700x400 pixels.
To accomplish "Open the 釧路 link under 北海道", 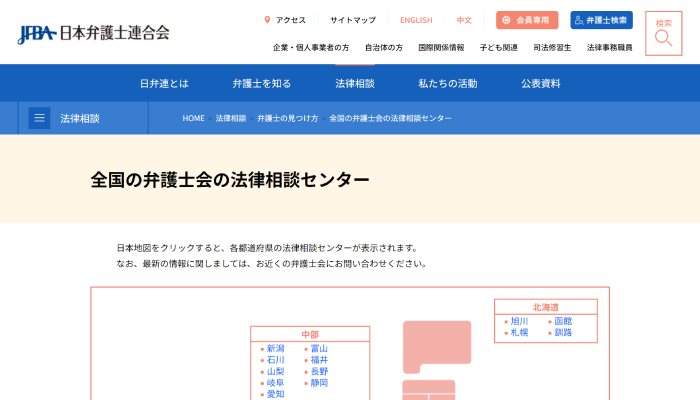I will coord(563,333).
